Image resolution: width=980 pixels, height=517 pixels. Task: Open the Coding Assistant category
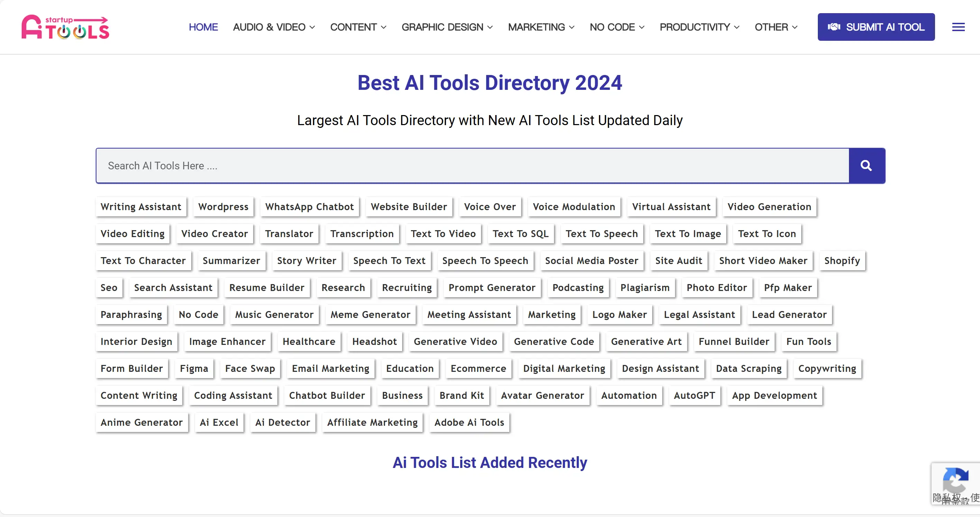[x=233, y=396]
